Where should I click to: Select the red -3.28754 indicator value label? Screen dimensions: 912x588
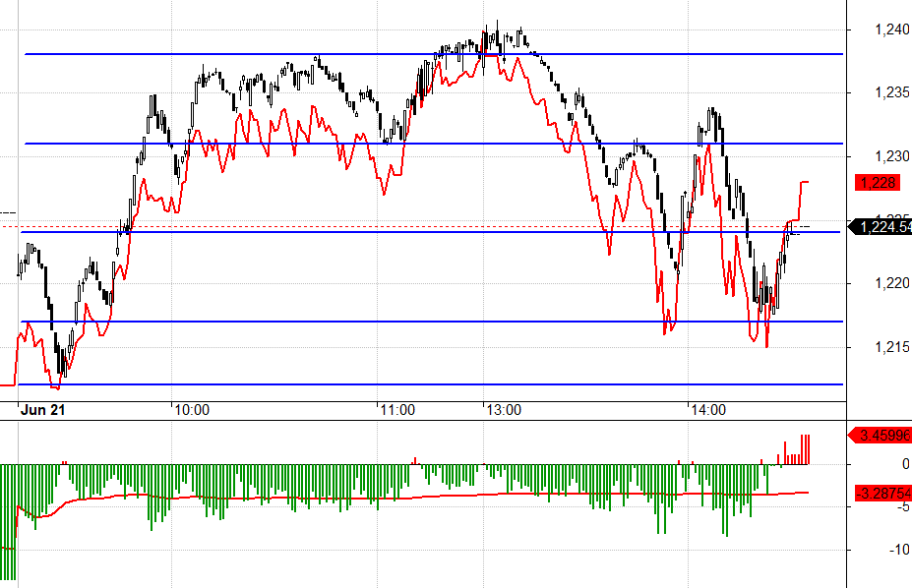coord(882,494)
